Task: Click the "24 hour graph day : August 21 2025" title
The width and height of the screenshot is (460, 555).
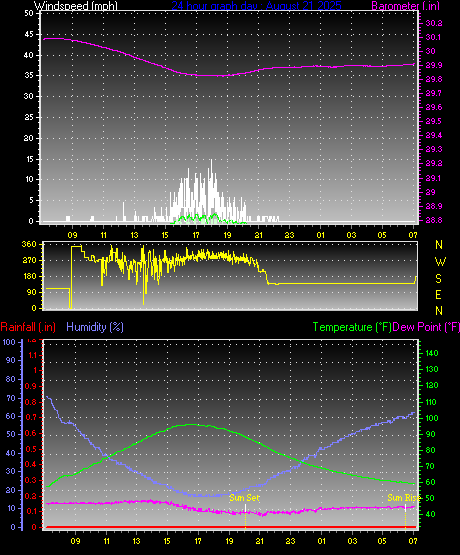Action: pyautogui.click(x=257, y=6)
